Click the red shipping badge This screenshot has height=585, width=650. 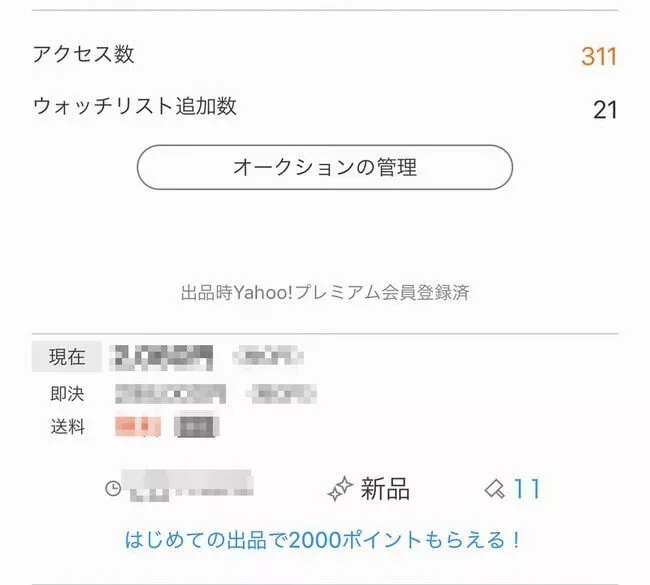[138, 427]
